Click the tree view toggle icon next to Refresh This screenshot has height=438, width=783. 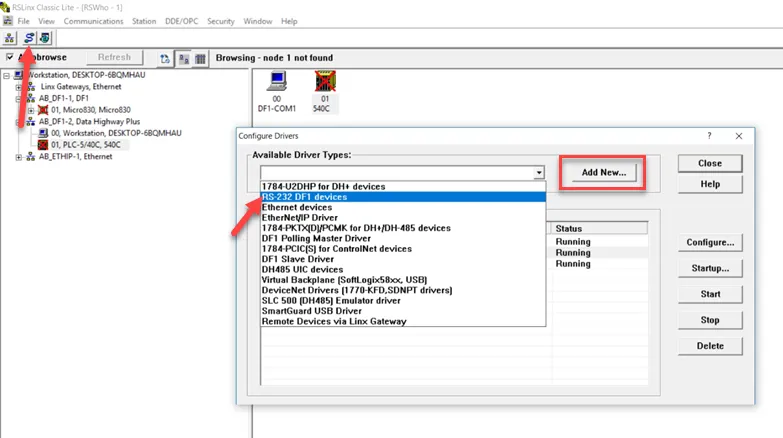click(165, 59)
